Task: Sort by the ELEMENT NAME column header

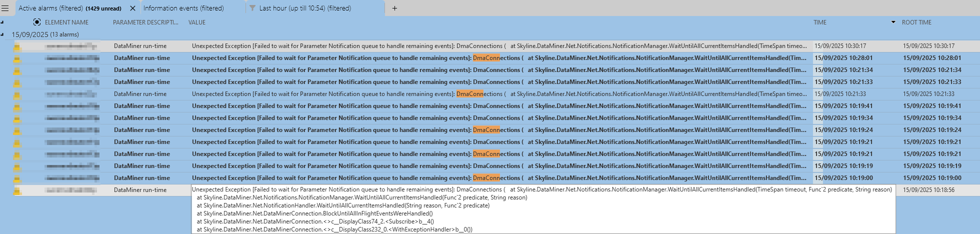Action: pyautogui.click(x=66, y=22)
